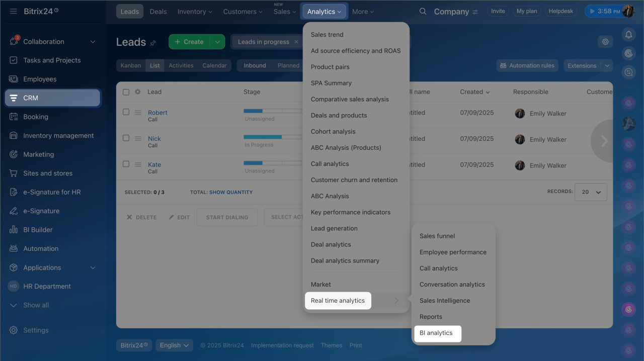Toggle the select-all leads checkbox
The width and height of the screenshot is (644, 361).
[x=126, y=92]
